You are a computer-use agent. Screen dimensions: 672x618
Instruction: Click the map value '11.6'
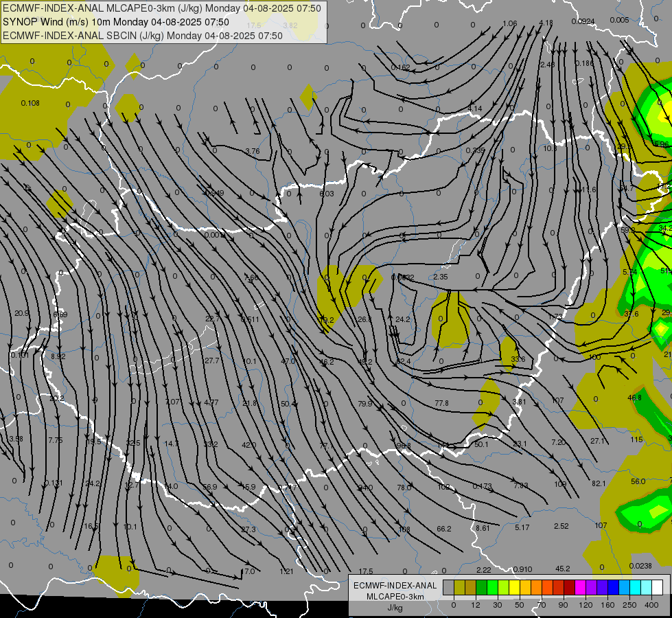pos(589,190)
